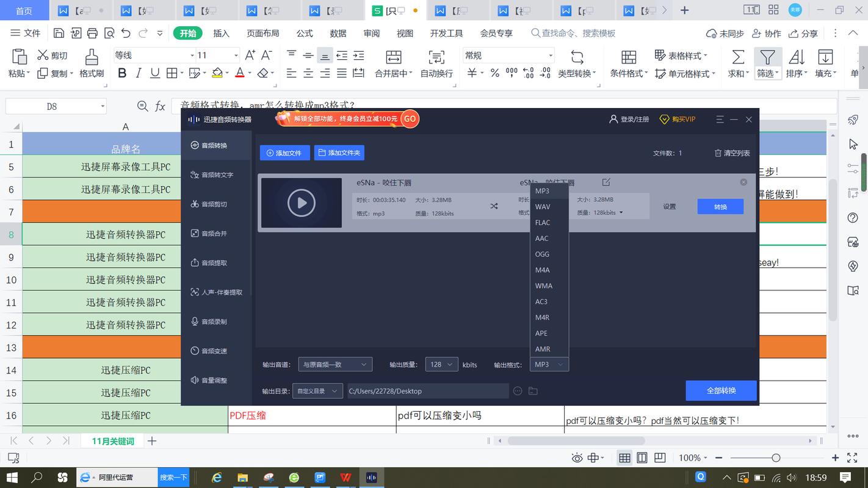The width and height of the screenshot is (868, 488).
Task: Click 登录/注册 in converter
Action: (x=629, y=120)
